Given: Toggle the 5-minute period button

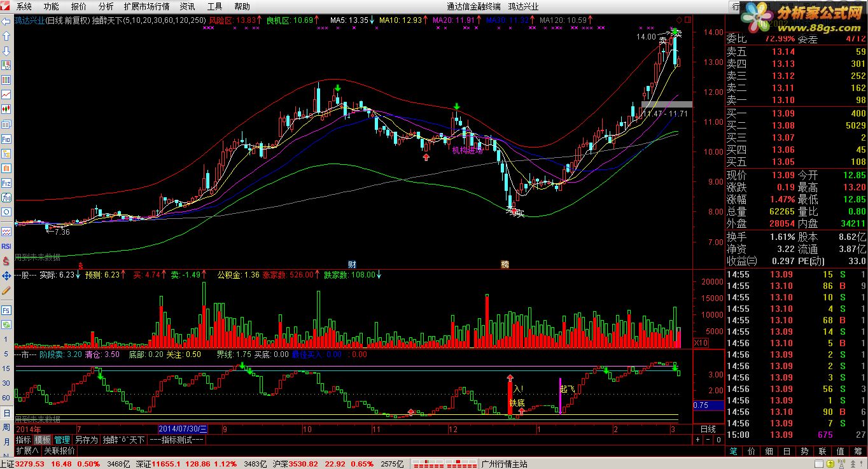Looking at the screenshot, I should (6, 354).
